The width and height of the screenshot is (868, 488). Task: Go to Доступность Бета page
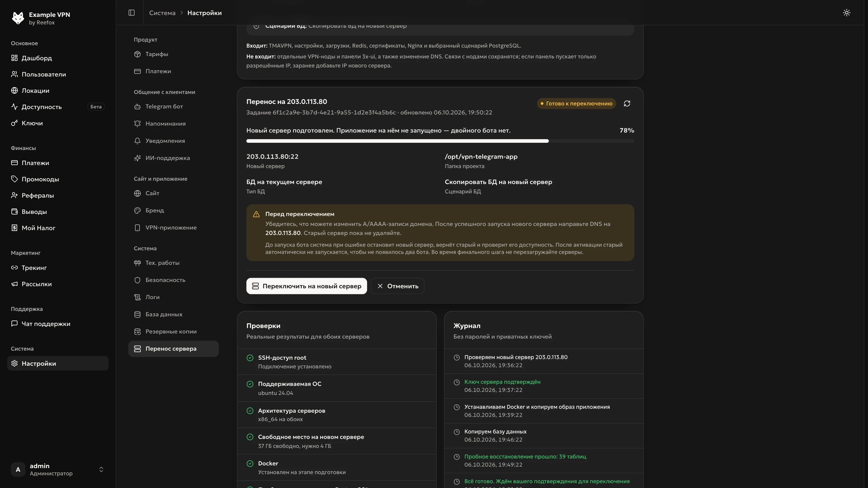58,107
